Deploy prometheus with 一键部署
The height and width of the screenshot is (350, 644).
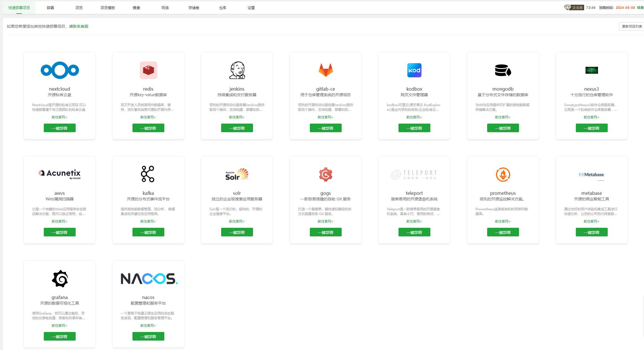(x=503, y=232)
